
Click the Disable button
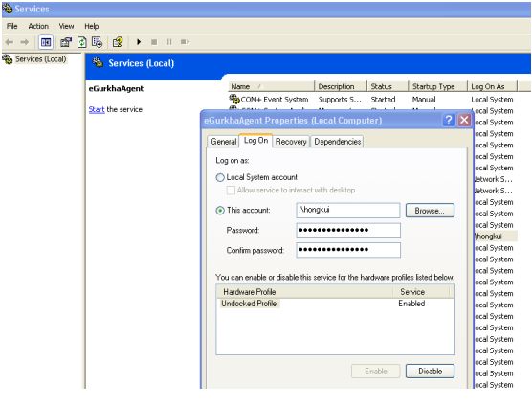430,371
